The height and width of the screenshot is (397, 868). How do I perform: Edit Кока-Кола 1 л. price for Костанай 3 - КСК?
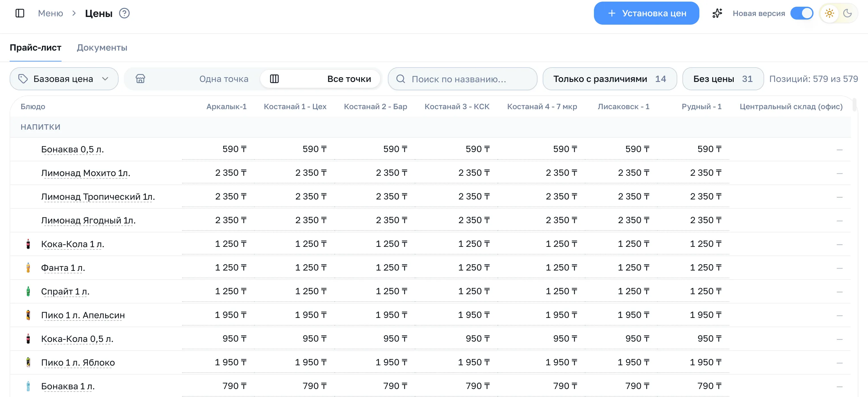point(474,244)
